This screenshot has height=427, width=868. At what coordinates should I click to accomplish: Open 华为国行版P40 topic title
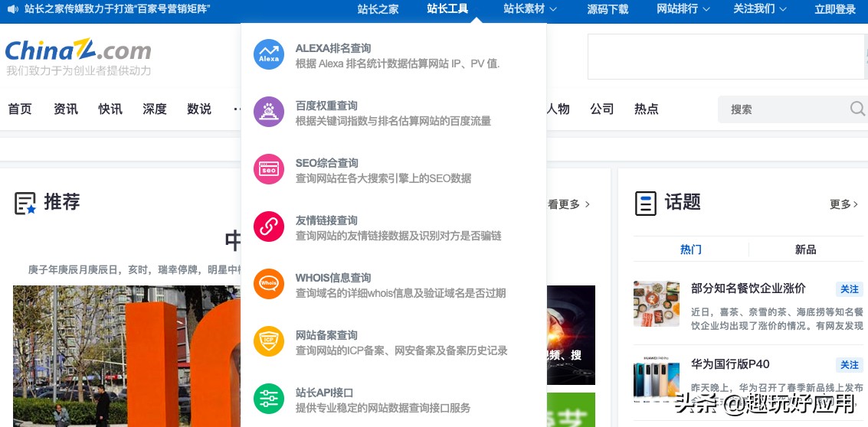pos(730,364)
